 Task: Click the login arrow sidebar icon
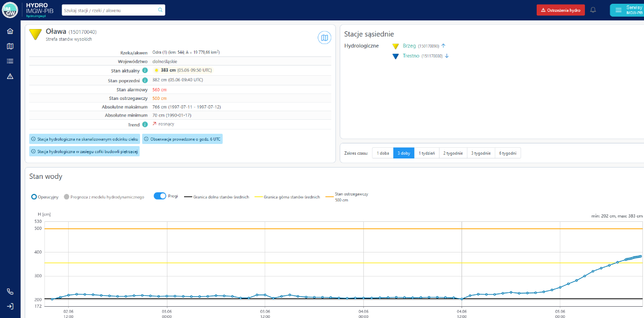(10, 306)
